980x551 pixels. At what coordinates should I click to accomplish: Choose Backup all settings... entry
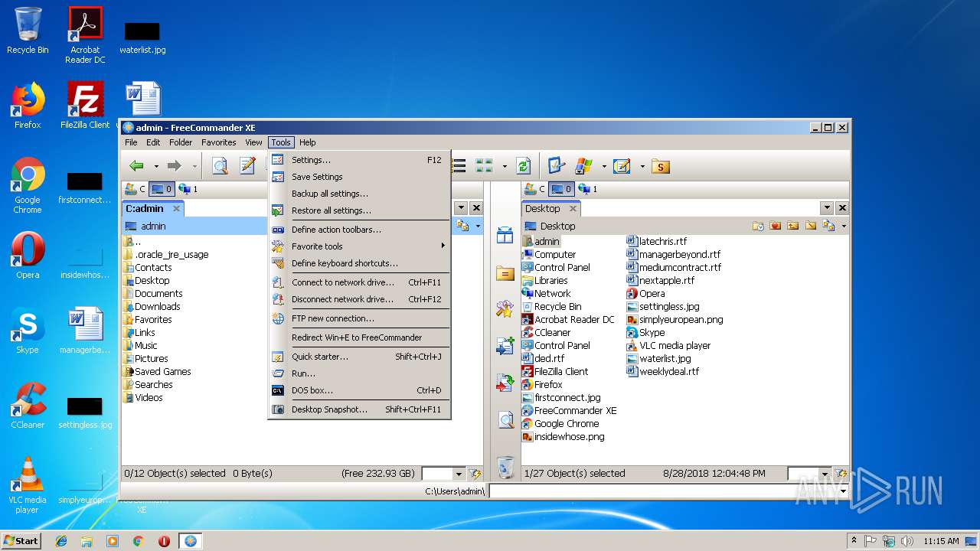358,194
